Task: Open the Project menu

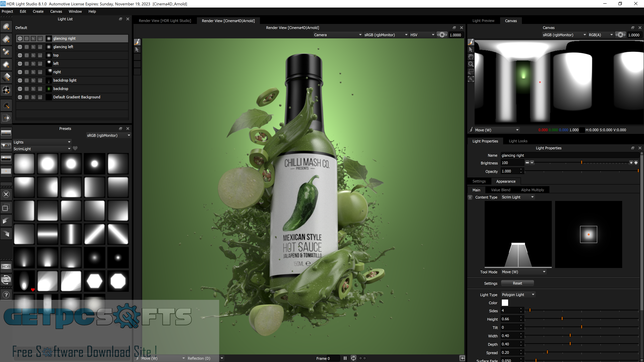Action: coord(7,12)
